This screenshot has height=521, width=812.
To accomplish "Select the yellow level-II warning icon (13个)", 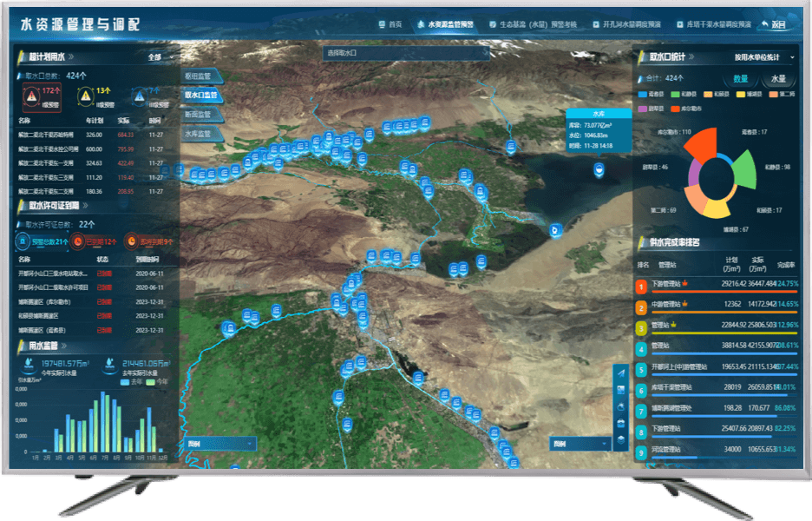I will coord(85,96).
